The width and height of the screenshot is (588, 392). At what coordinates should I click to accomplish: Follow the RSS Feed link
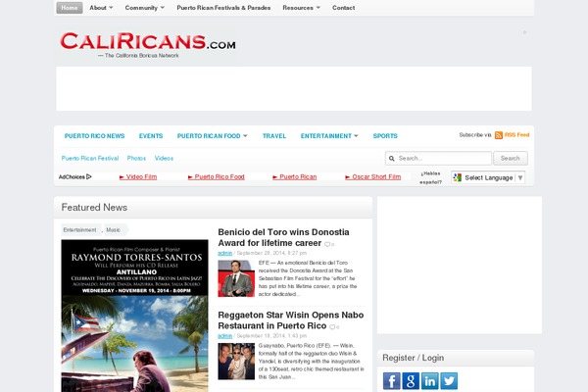516,134
